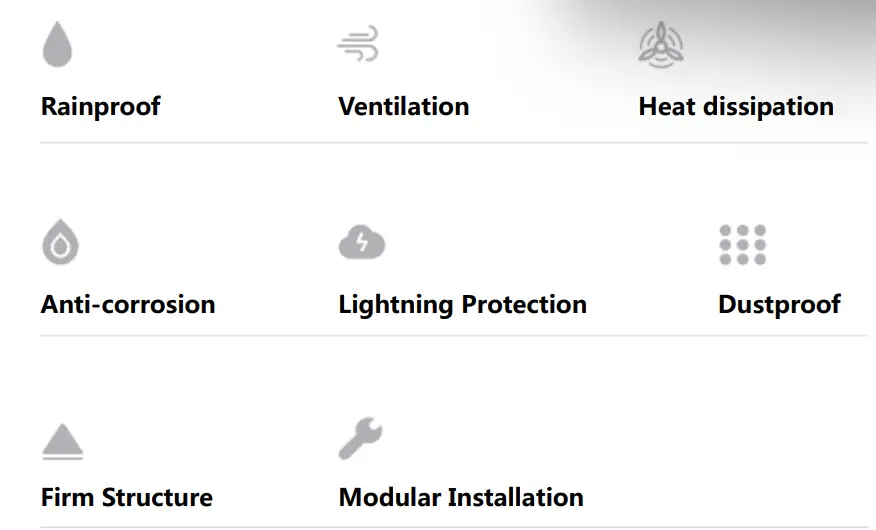Viewport: 876px width, 530px height.
Task: Click the Firm Structure triangle icon
Action: pyautogui.click(x=63, y=441)
